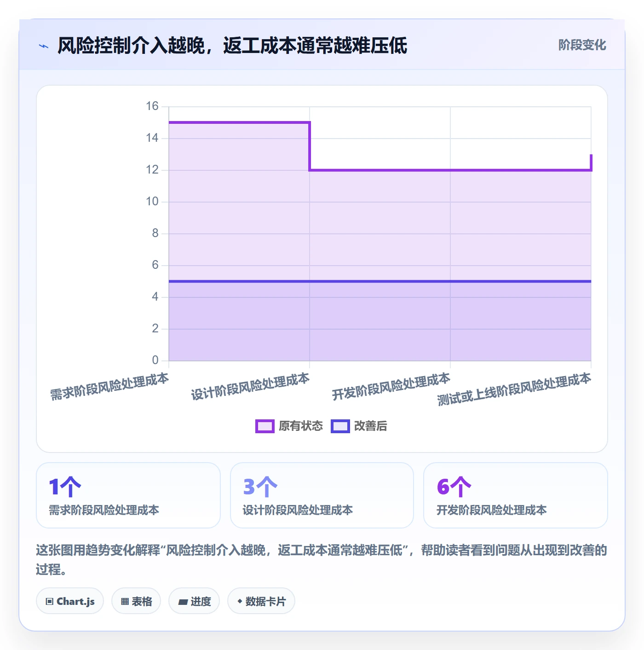Image resolution: width=644 pixels, height=650 pixels.
Task: Click the 开发阶段风险处理成本 x-axis label
Action: pyautogui.click(x=391, y=387)
